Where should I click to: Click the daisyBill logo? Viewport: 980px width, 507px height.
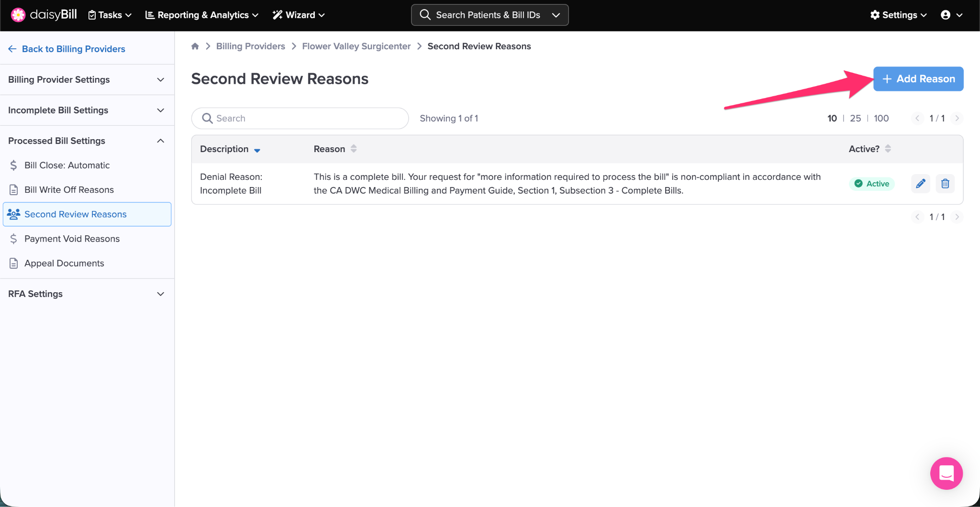click(x=44, y=15)
